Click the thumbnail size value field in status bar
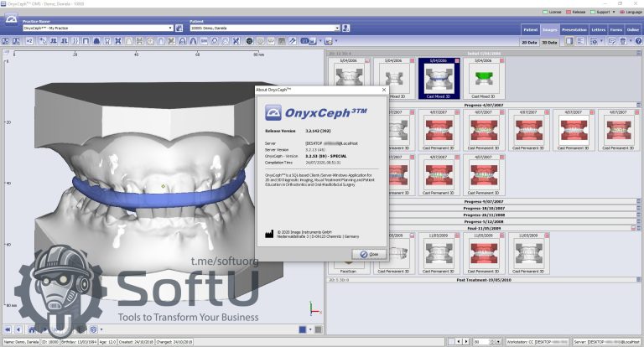 [484, 342]
